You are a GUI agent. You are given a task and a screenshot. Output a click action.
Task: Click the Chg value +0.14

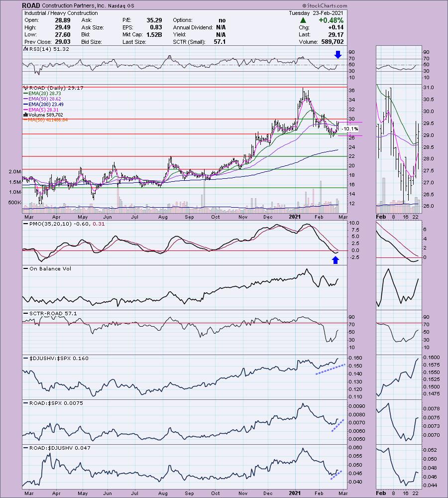pyautogui.click(x=336, y=27)
